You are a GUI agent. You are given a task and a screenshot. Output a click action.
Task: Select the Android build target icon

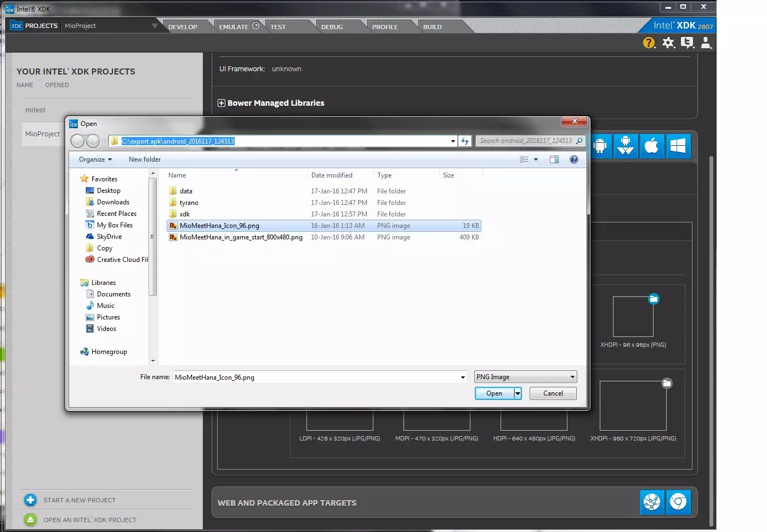click(x=600, y=146)
